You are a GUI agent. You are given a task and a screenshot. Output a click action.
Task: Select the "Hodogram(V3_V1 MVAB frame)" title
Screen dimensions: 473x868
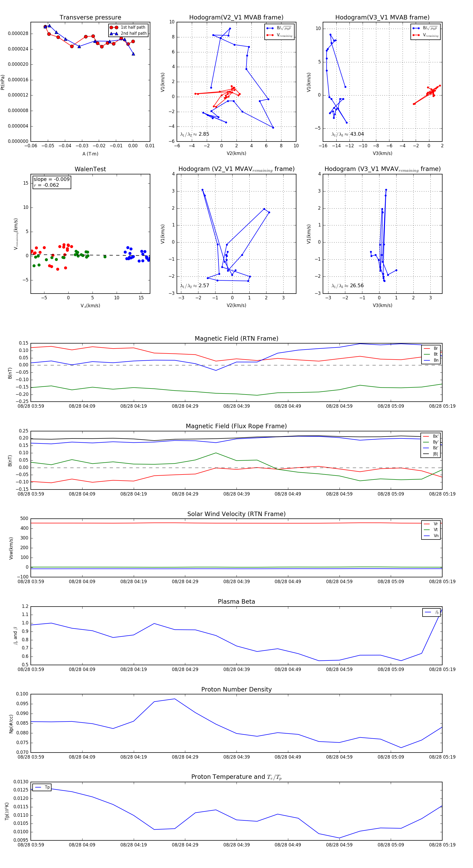(382, 18)
